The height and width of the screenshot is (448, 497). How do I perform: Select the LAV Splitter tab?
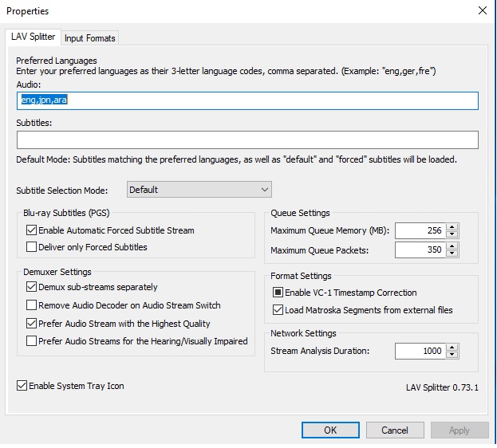tap(32, 37)
